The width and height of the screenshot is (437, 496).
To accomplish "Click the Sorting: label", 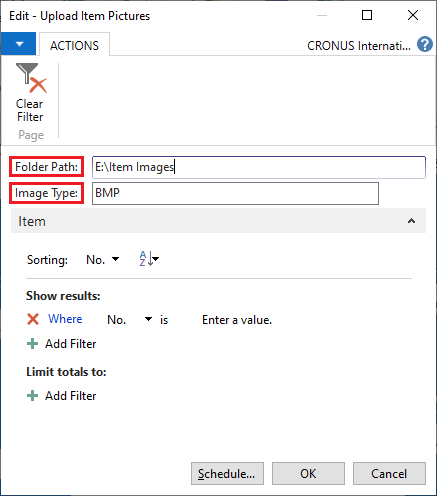I will pos(47,260).
